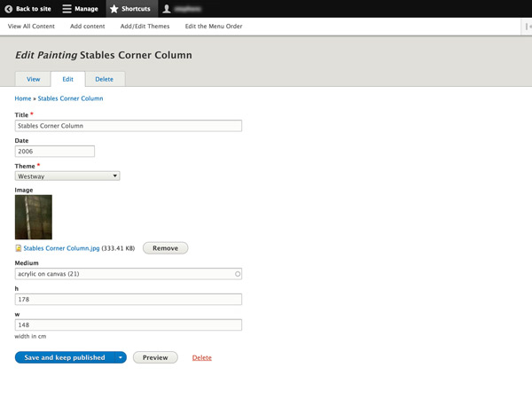Select the Edit tab
The height and width of the screenshot is (414, 532).
click(67, 79)
